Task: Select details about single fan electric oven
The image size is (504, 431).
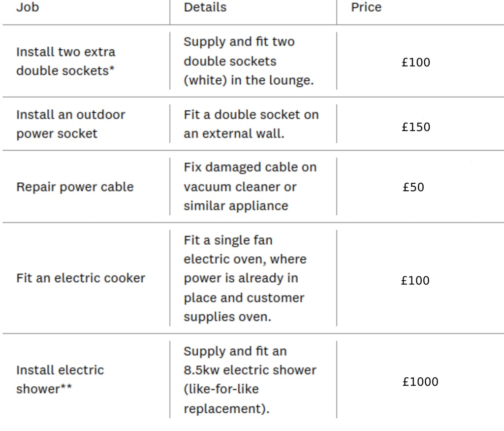Action: [x=245, y=250]
